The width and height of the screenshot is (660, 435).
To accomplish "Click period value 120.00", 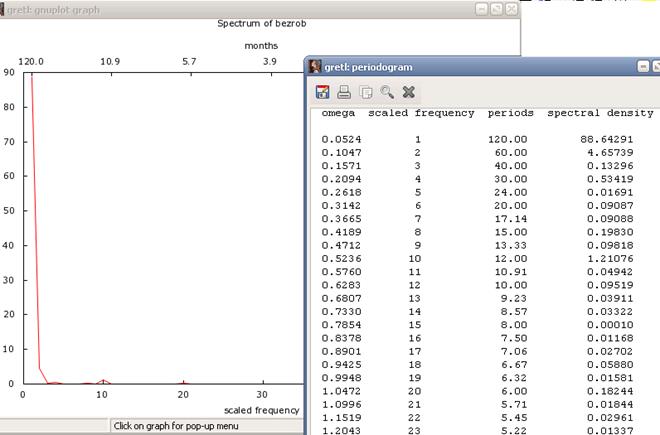I will pyautogui.click(x=508, y=139).
